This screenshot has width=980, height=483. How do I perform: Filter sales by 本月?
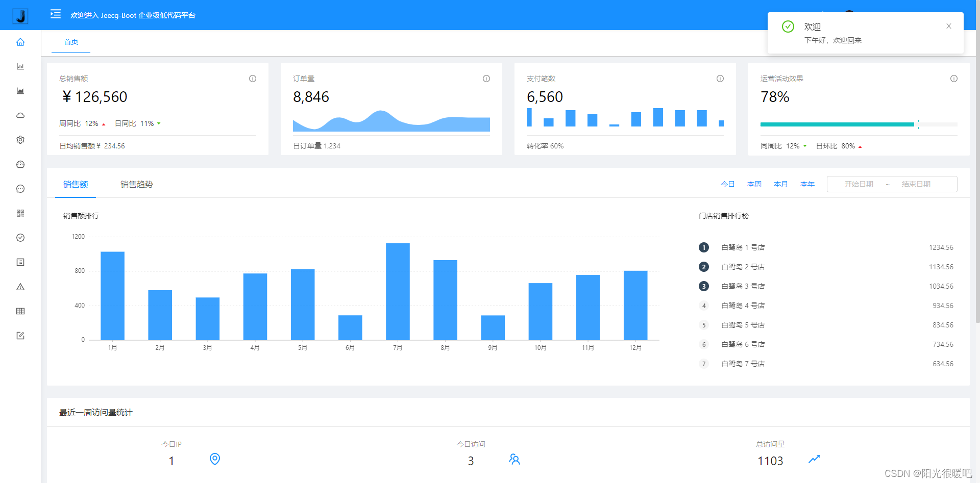(781, 184)
